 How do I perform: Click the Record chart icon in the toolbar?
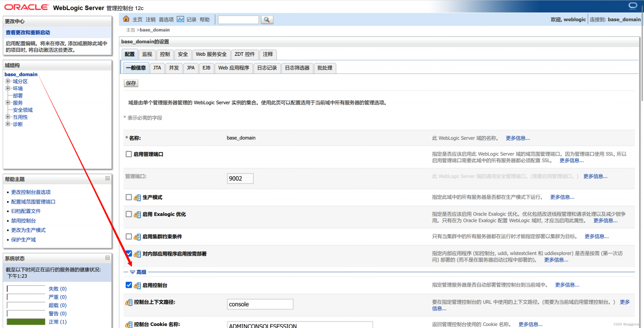[x=181, y=19]
